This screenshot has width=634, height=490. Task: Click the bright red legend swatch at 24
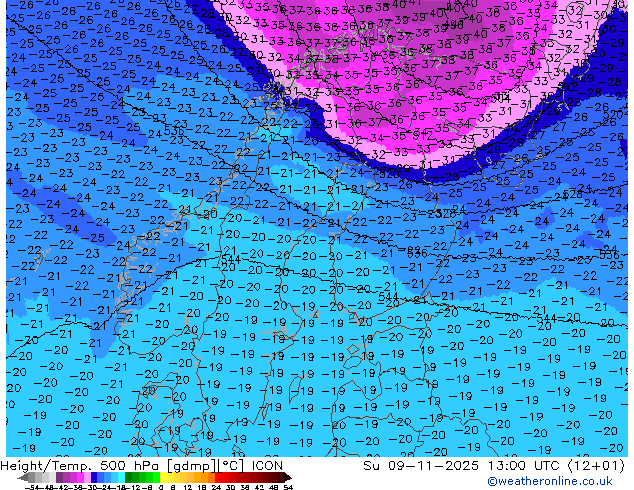(218, 477)
